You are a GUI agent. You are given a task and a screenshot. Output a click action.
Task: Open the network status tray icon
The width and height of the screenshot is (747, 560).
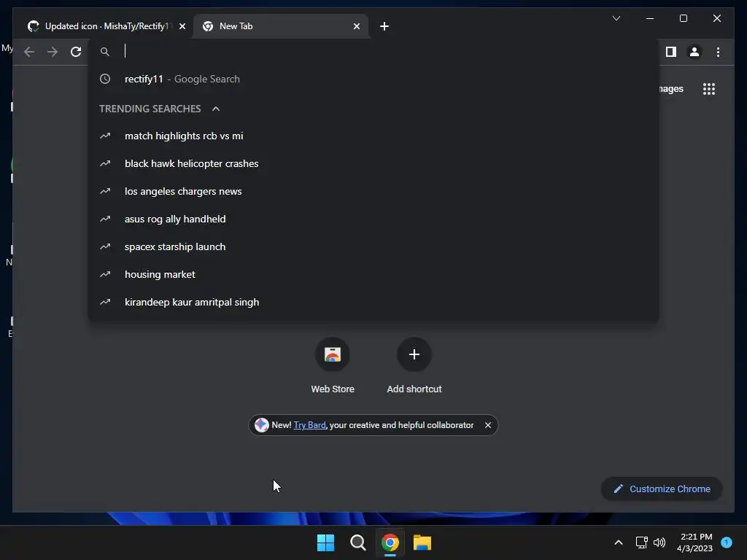pos(641,542)
